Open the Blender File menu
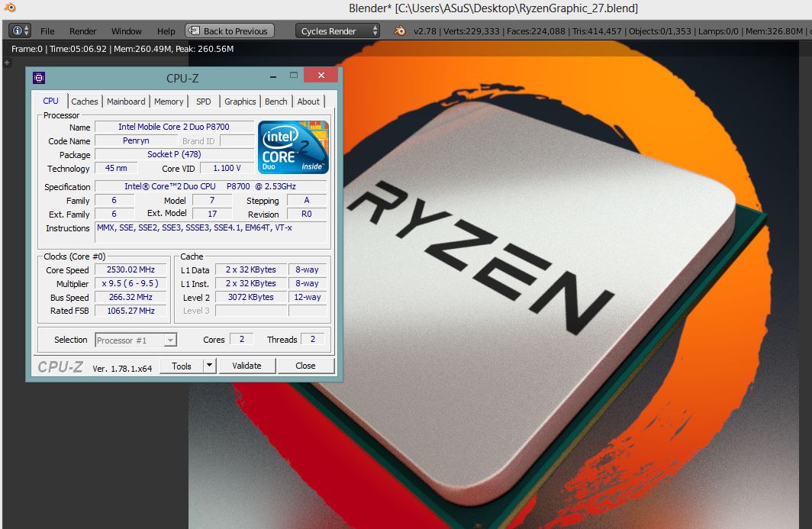This screenshot has height=529, width=812. point(47,31)
